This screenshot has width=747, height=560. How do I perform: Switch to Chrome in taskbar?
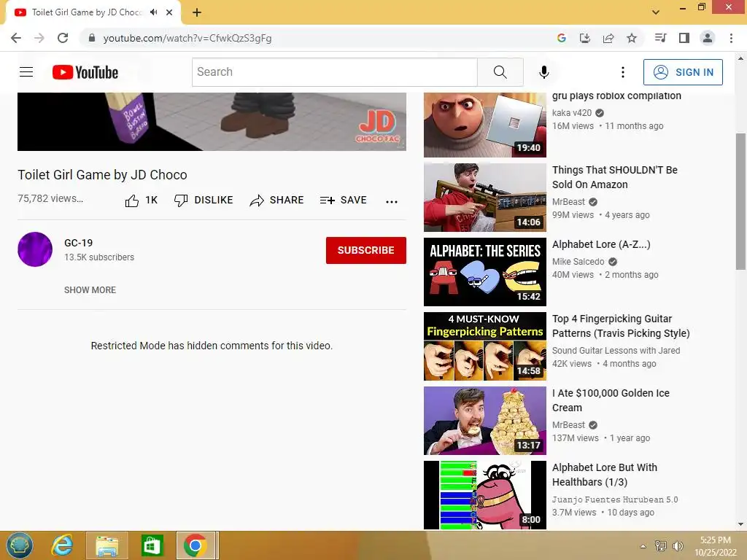click(196, 545)
